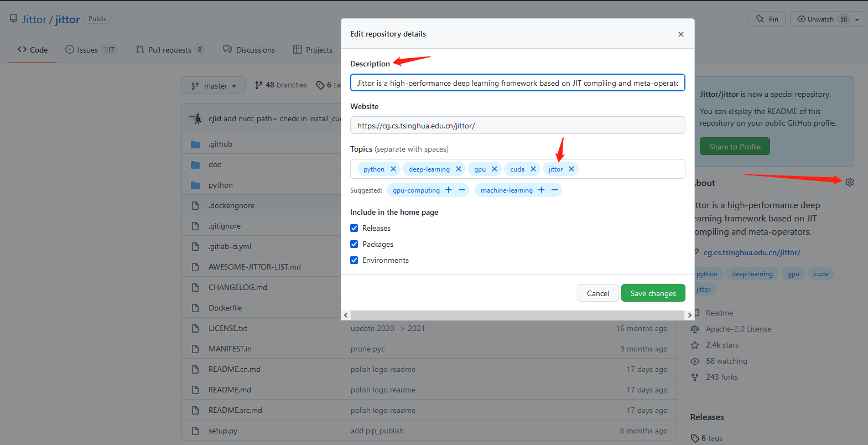This screenshot has height=445, width=868.
Task: Open cg.cs.tsinghua.edu.cn/jittor/ link in About
Action: (752, 253)
